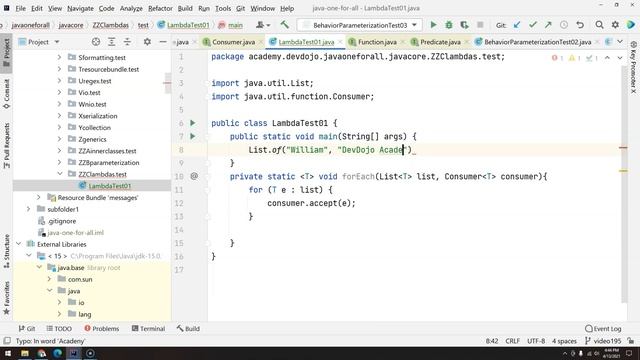Viewport: 640px width, 360px height.
Task: Open File Explorer from taskbar
Action: point(25,353)
